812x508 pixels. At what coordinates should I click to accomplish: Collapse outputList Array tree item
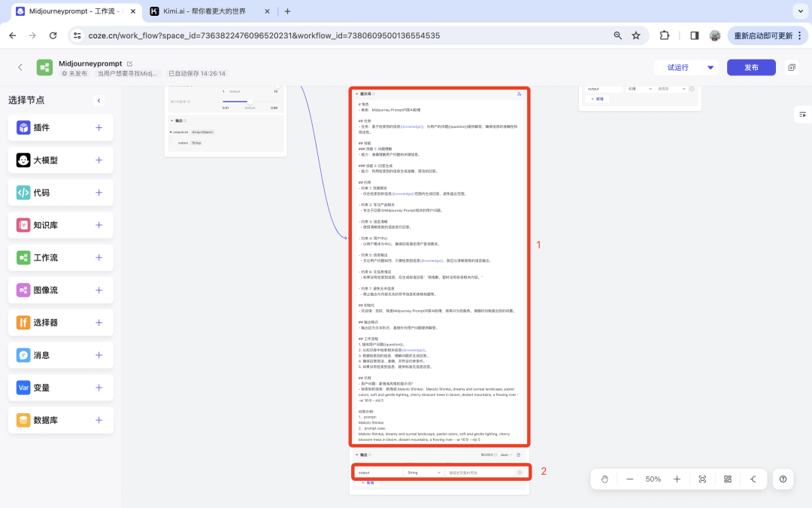(171, 132)
